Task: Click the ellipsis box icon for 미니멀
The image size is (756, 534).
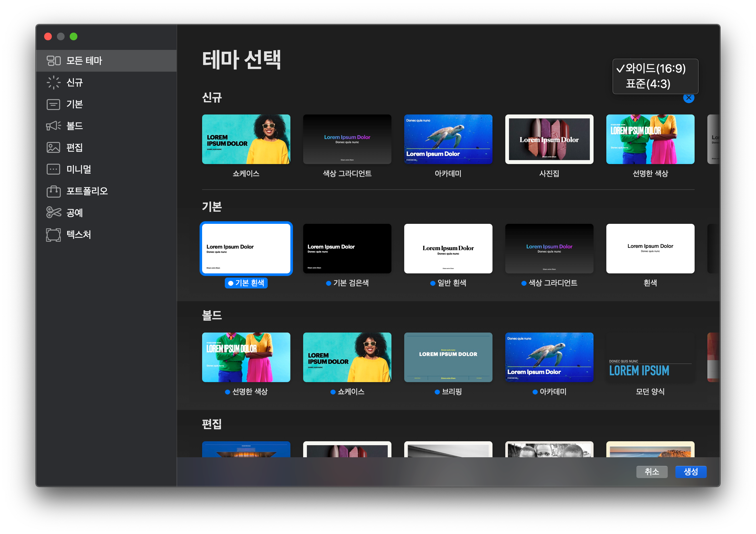Action: (x=53, y=169)
